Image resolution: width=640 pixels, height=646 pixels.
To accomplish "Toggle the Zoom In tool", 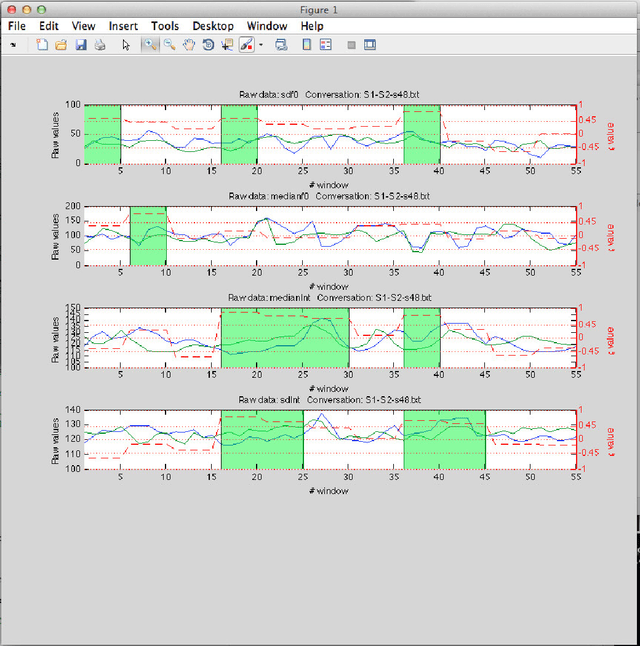I will coord(150,45).
